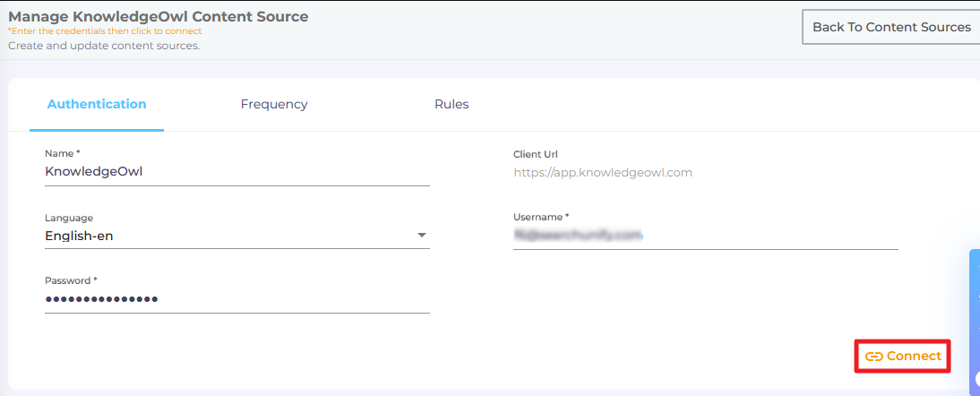Image resolution: width=980 pixels, height=396 pixels.
Task: Open the Frequency tab
Action: click(x=274, y=104)
